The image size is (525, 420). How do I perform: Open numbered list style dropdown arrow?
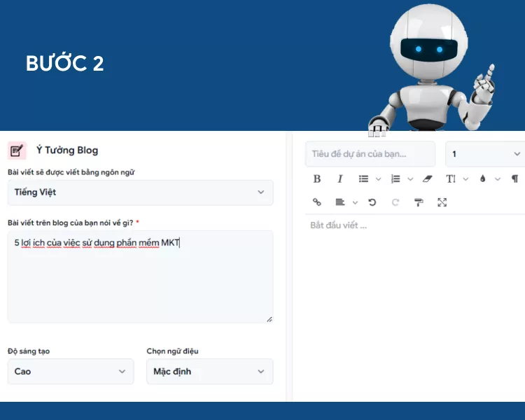[410, 179]
